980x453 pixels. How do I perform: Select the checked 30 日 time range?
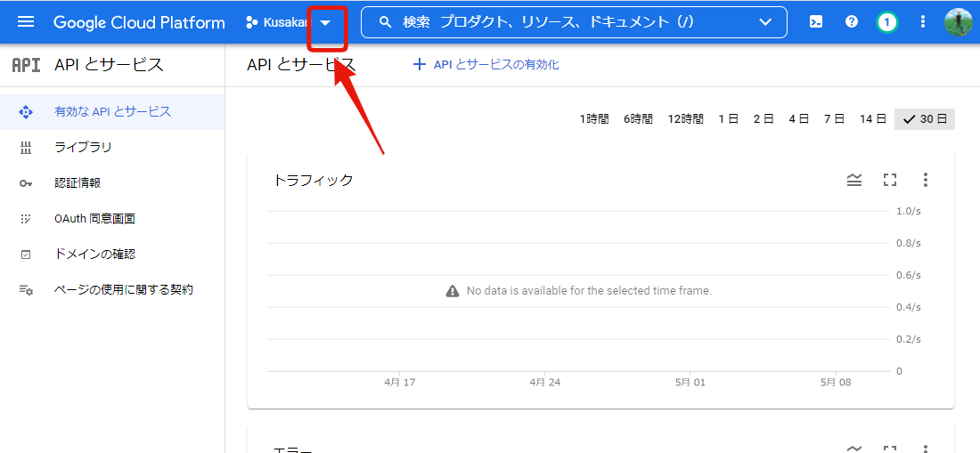tap(925, 119)
